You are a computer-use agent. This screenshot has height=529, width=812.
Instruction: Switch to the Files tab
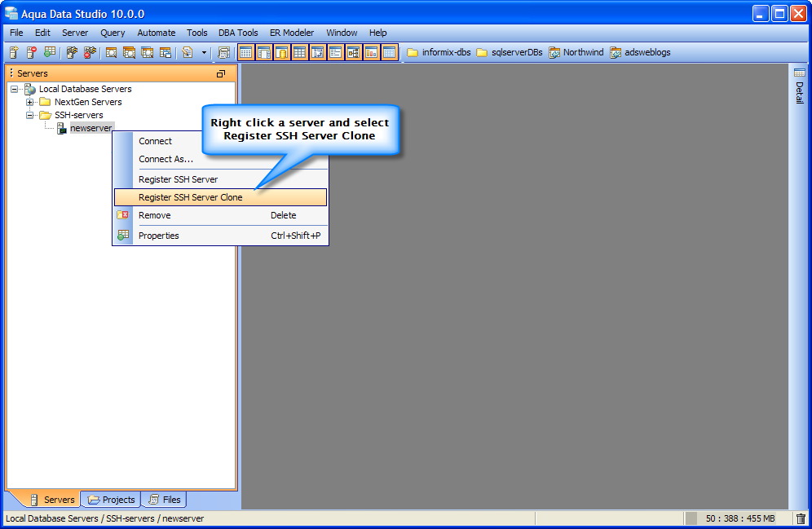tap(165, 500)
